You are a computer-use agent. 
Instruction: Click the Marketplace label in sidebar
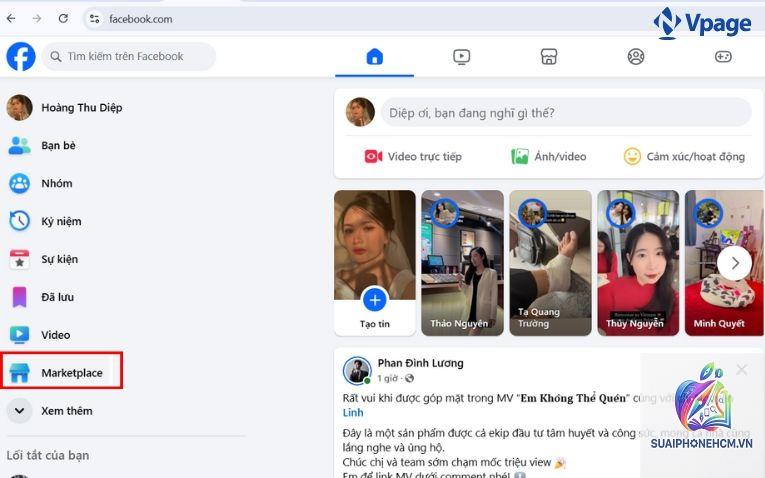pyautogui.click(x=72, y=373)
